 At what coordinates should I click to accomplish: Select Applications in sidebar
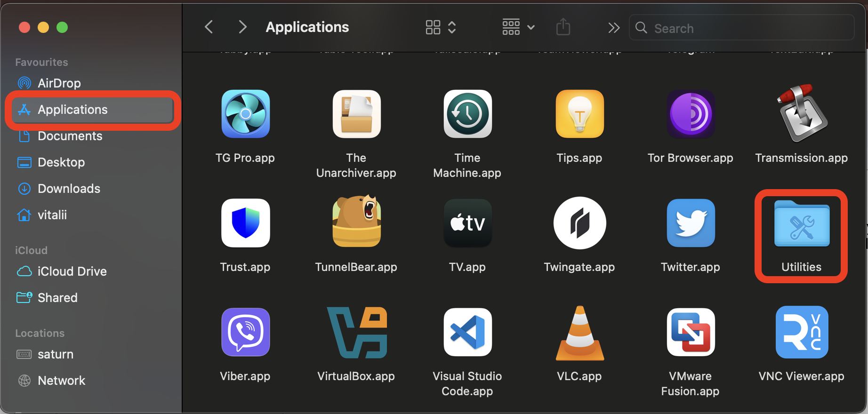click(92, 110)
